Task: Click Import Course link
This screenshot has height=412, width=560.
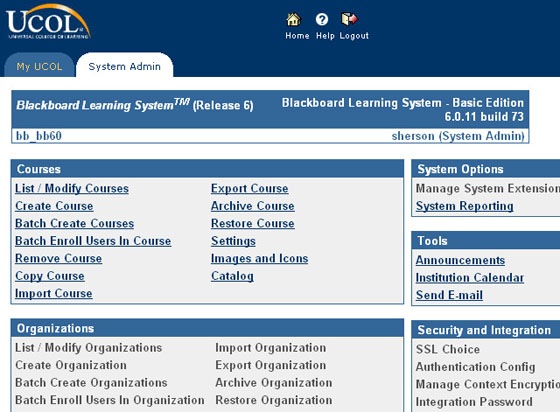Action: point(54,293)
